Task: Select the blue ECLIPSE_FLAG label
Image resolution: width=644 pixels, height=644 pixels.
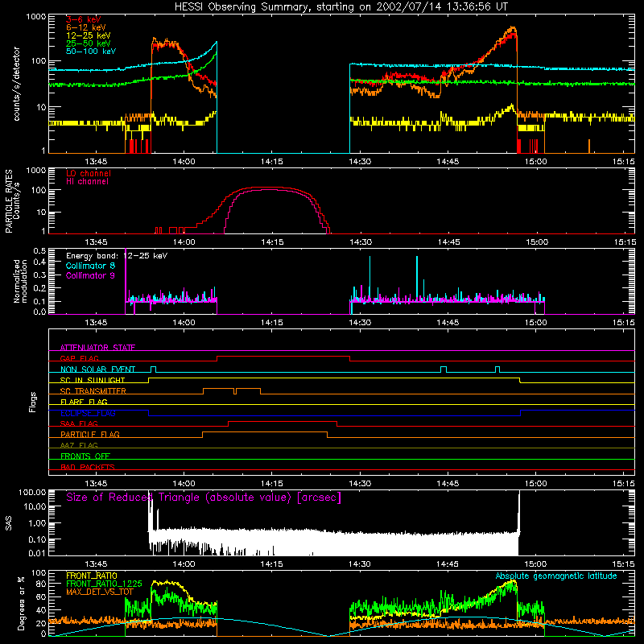Action: [x=88, y=413]
